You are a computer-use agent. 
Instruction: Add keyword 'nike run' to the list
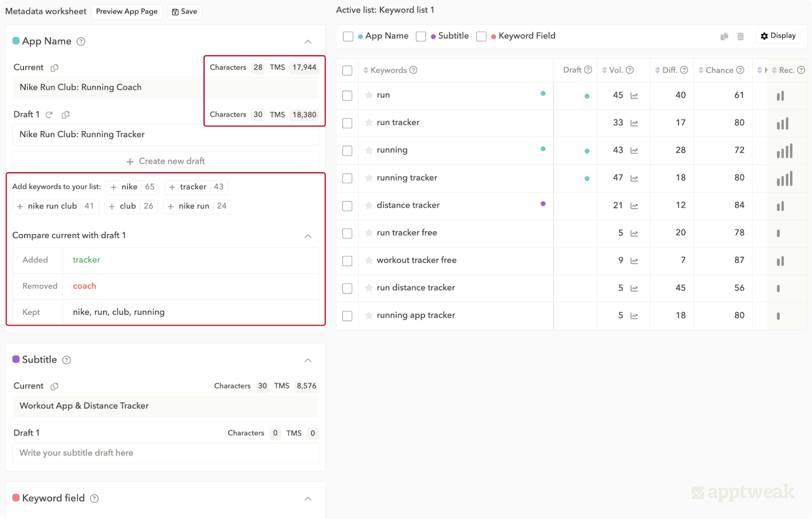[197, 206]
